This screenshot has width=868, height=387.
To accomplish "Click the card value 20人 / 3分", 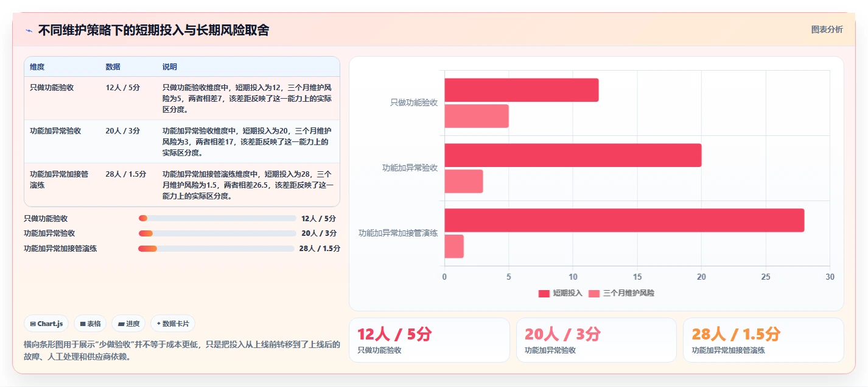I will [562, 334].
